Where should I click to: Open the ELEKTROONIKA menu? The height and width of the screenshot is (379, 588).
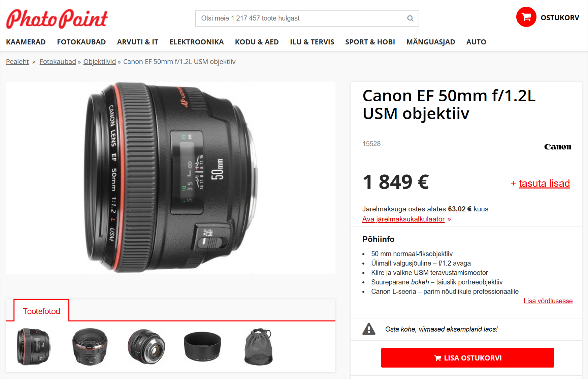pyautogui.click(x=197, y=42)
